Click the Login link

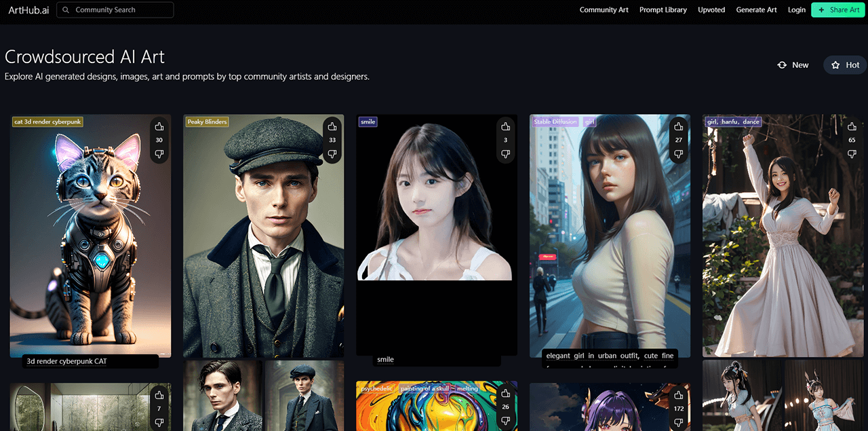tap(796, 10)
